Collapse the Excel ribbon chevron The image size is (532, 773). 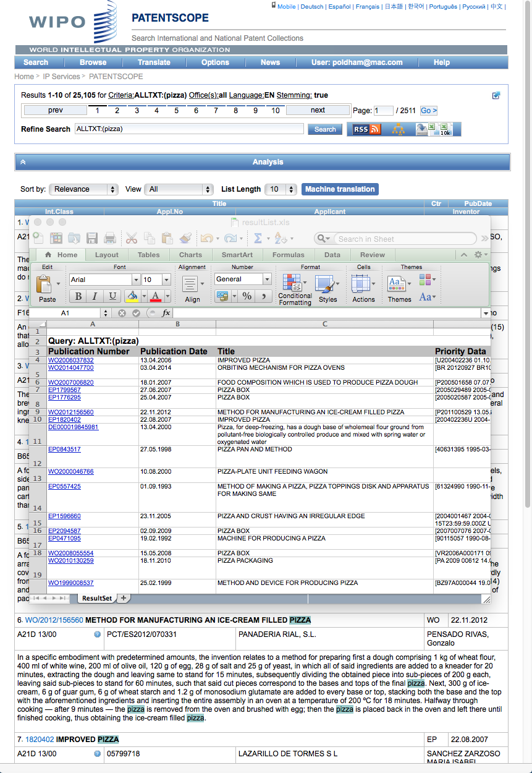463,255
